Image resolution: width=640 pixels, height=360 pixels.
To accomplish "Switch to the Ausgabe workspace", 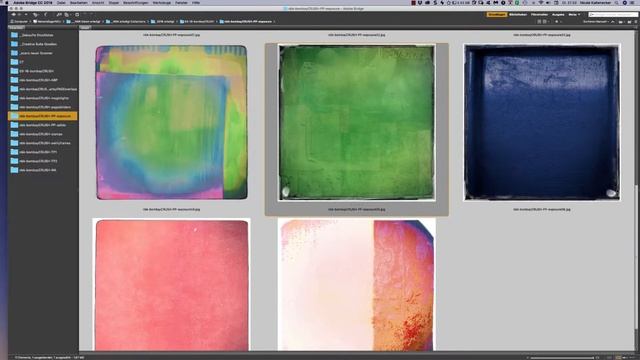I will [x=558, y=15].
